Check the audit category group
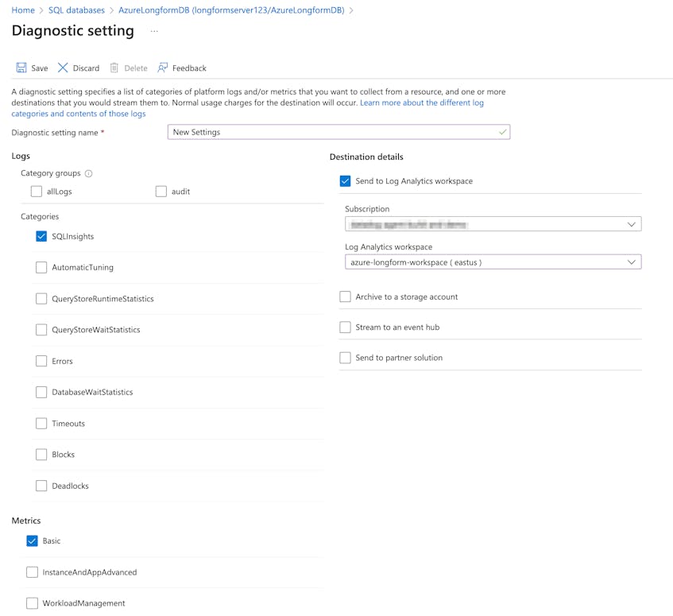The image size is (673, 616). click(161, 191)
